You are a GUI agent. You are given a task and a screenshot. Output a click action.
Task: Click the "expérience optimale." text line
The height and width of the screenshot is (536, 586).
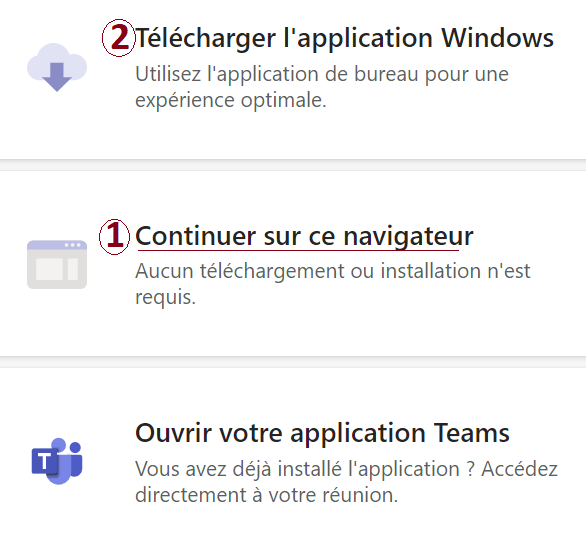pos(231,101)
